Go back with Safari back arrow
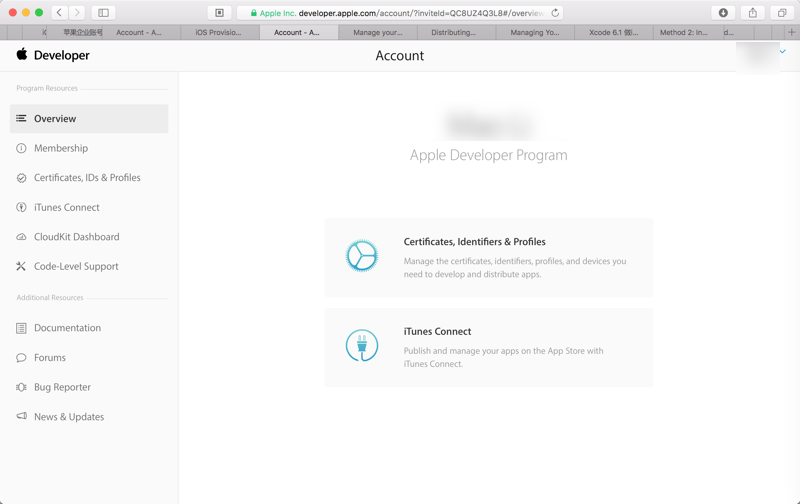 60,12
